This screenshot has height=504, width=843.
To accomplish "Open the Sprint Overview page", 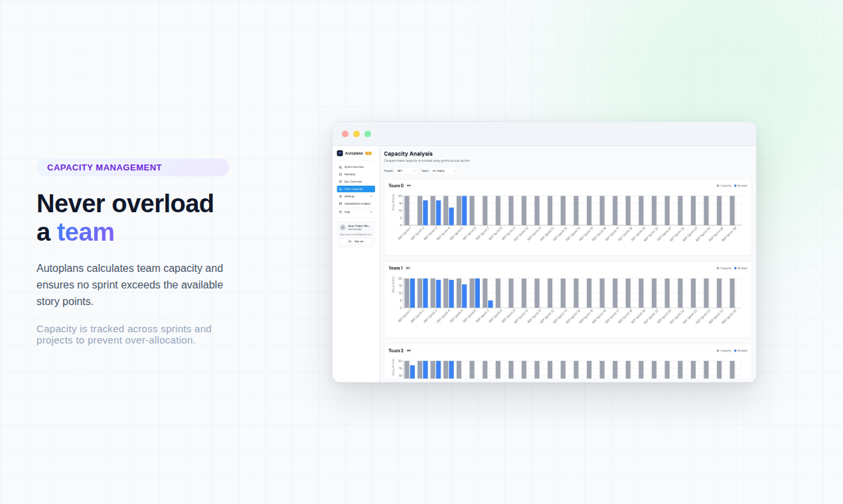I will coord(356,167).
